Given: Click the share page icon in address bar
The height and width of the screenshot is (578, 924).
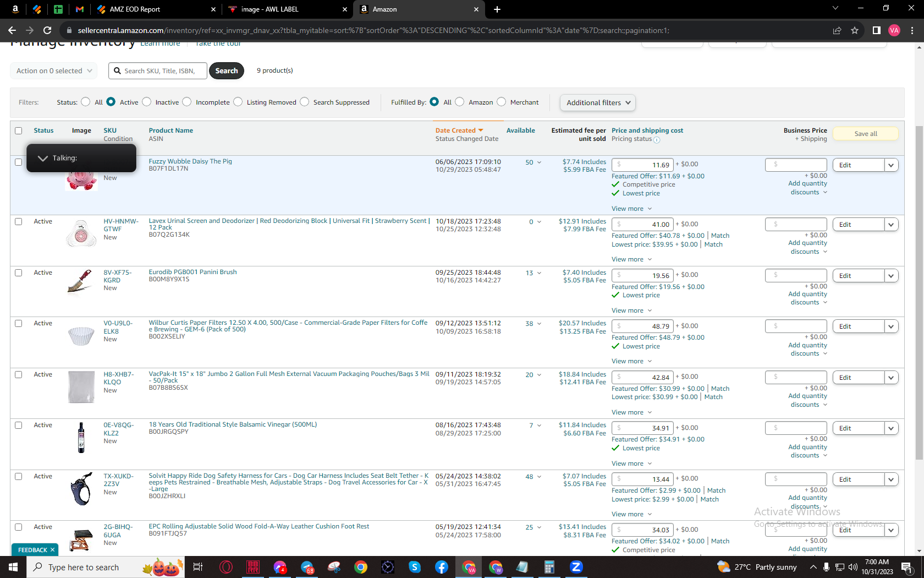Looking at the screenshot, I should [x=837, y=30].
